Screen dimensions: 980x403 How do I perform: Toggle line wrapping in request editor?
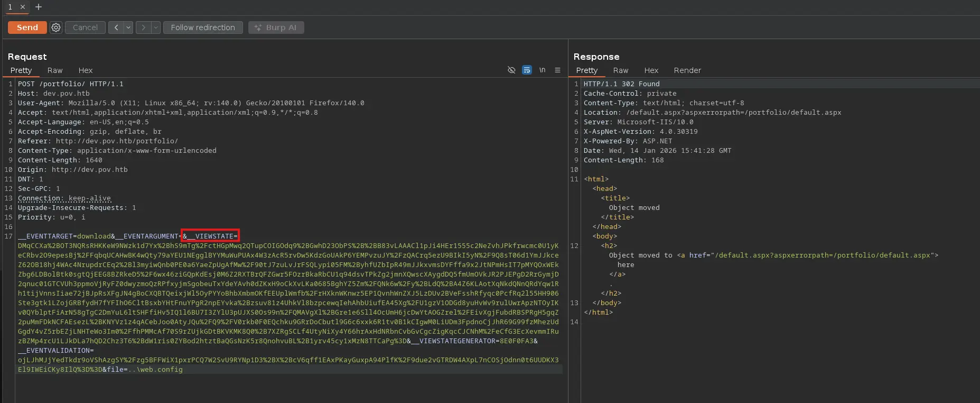point(527,70)
